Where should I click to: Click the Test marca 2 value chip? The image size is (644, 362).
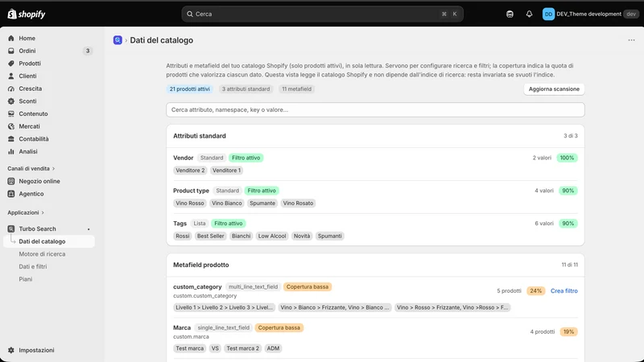coord(242,348)
